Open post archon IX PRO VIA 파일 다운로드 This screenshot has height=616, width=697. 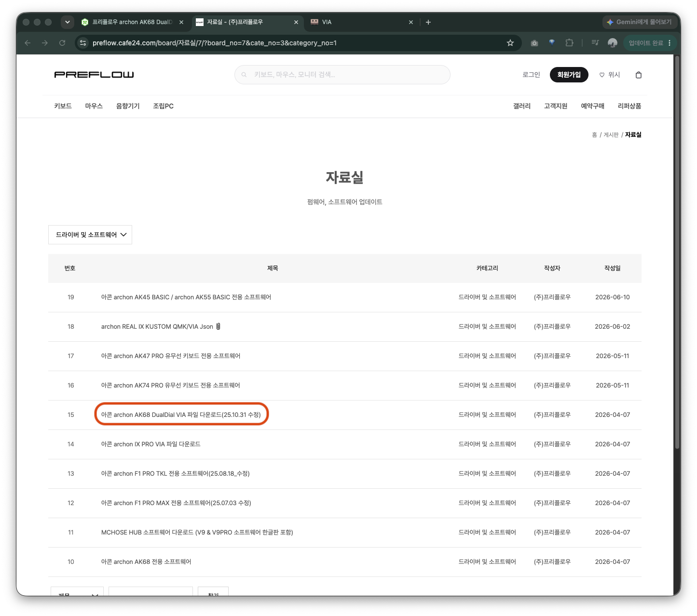[150, 444]
